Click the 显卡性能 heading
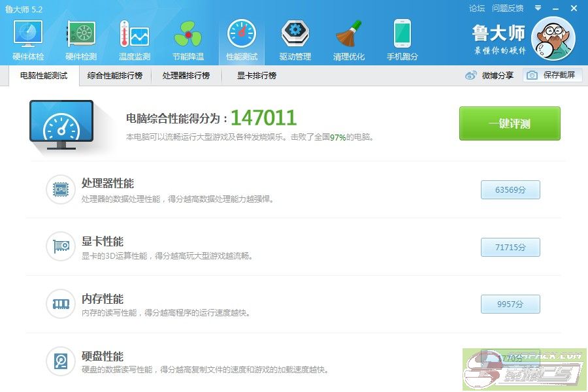Image resolution: width=588 pixels, height=392 pixels. (x=103, y=241)
